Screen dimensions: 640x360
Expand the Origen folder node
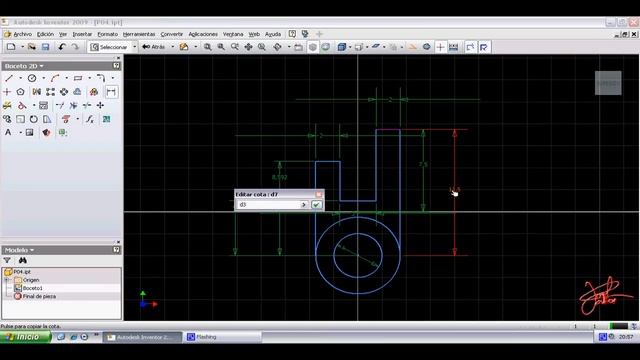[7, 280]
